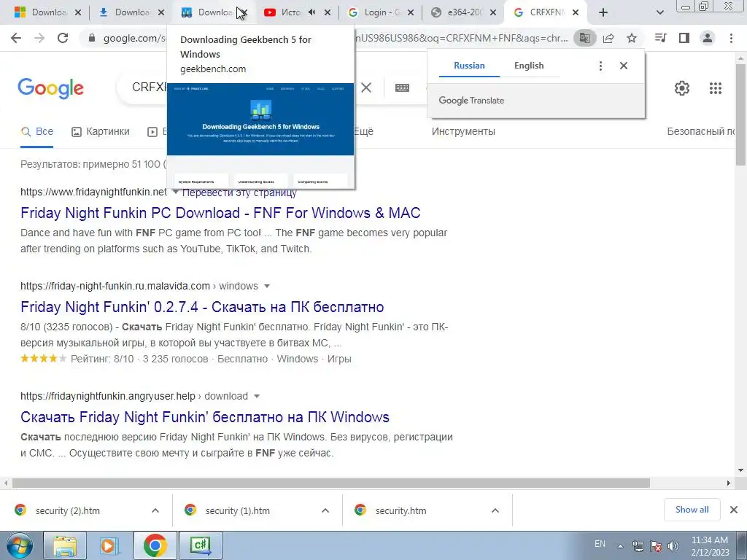
Task: Open the Все search results tab
Action: click(x=37, y=131)
